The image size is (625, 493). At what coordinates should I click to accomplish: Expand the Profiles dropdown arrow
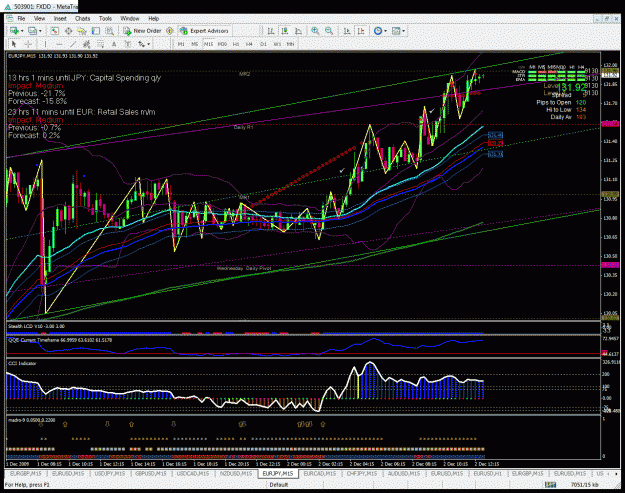(40, 31)
